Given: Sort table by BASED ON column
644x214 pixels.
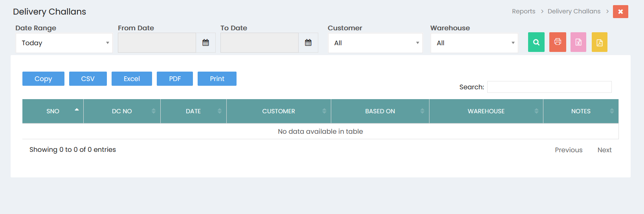Looking at the screenshot, I should [380, 111].
